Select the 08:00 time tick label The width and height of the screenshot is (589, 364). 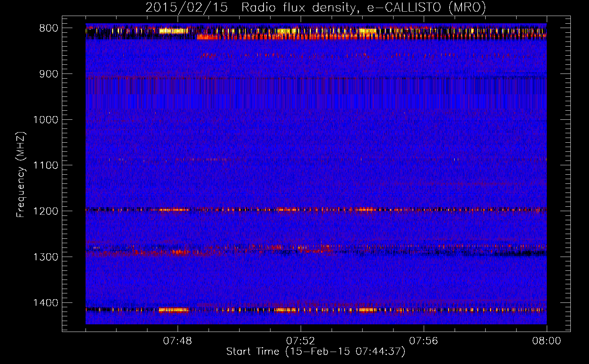[x=547, y=341]
